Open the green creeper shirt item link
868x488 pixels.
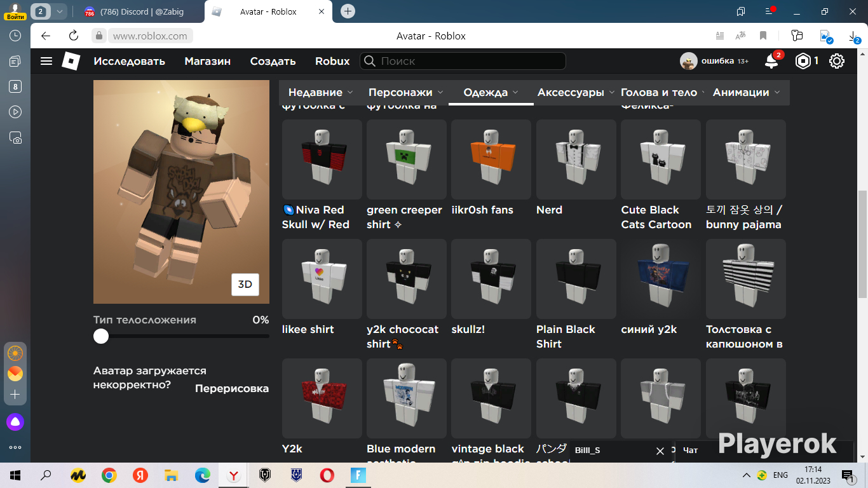404,217
